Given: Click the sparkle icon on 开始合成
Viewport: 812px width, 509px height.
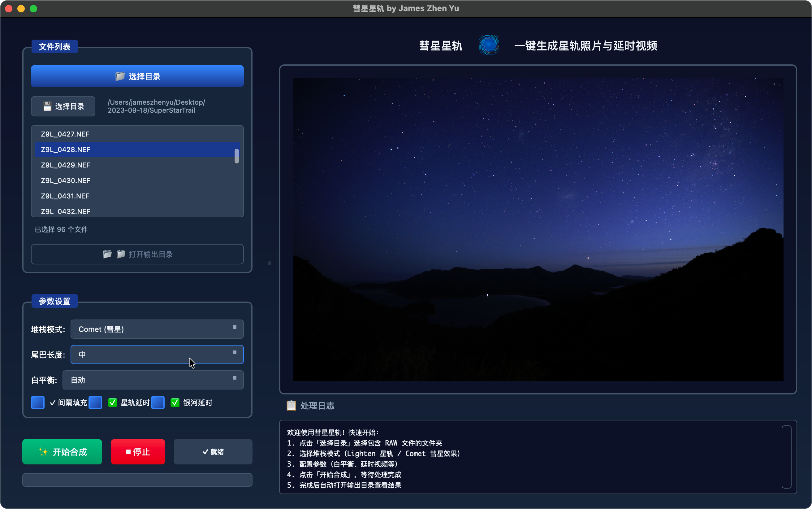Looking at the screenshot, I should pyautogui.click(x=43, y=452).
